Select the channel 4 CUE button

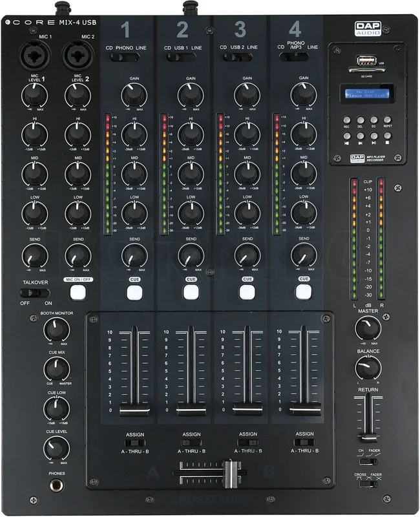[304, 292]
